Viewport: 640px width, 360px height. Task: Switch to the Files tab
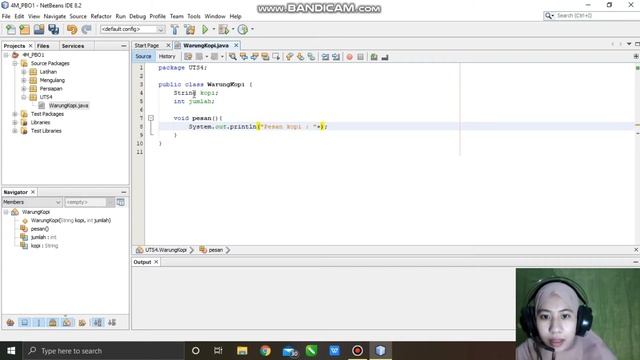tap(43, 46)
